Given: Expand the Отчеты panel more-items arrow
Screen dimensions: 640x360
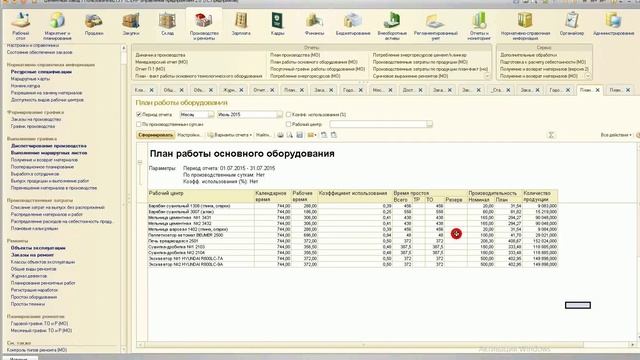Looking at the screenshot, I should coord(487,76).
